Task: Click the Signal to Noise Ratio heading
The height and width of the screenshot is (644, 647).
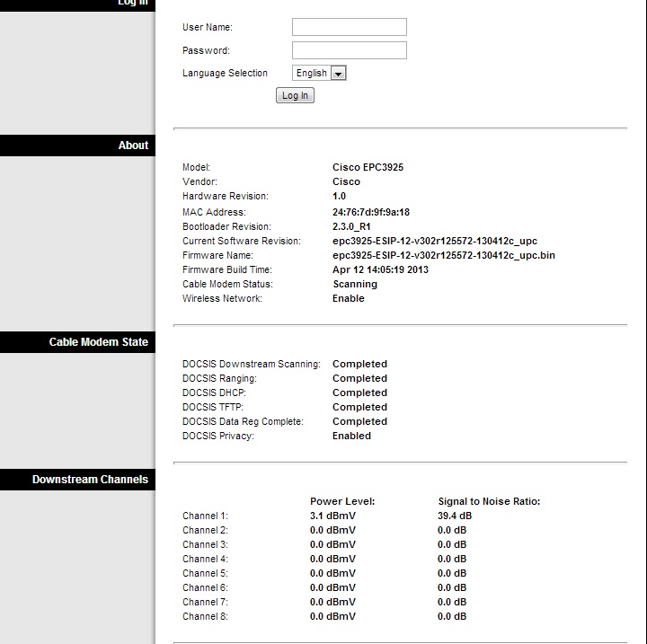Action: tap(489, 501)
